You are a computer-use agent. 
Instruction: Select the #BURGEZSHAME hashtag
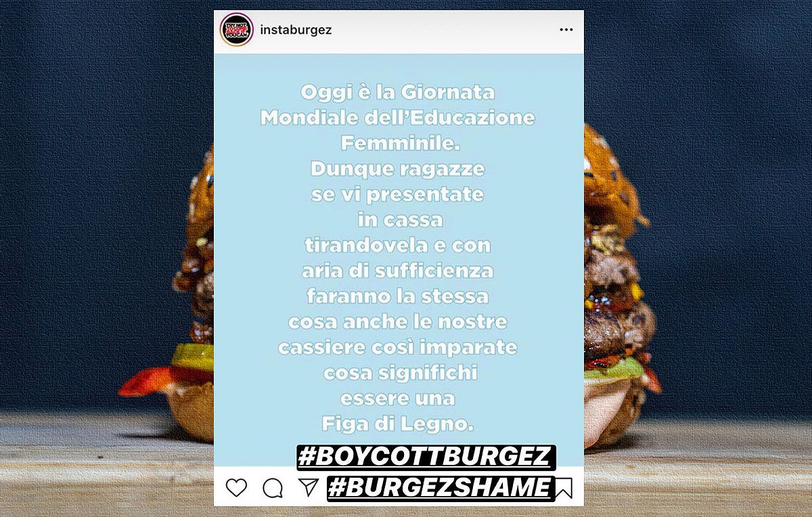coord(441,488)
